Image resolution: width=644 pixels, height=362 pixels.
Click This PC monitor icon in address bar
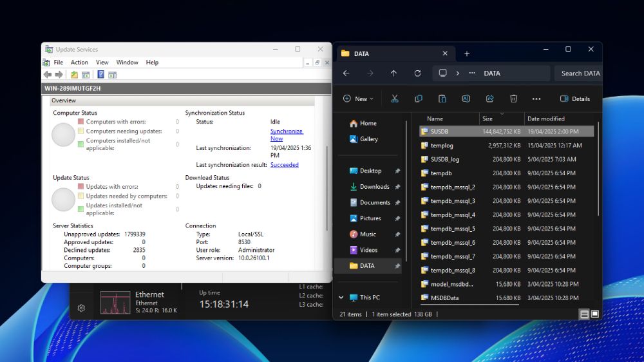click(x=443, y=73)
